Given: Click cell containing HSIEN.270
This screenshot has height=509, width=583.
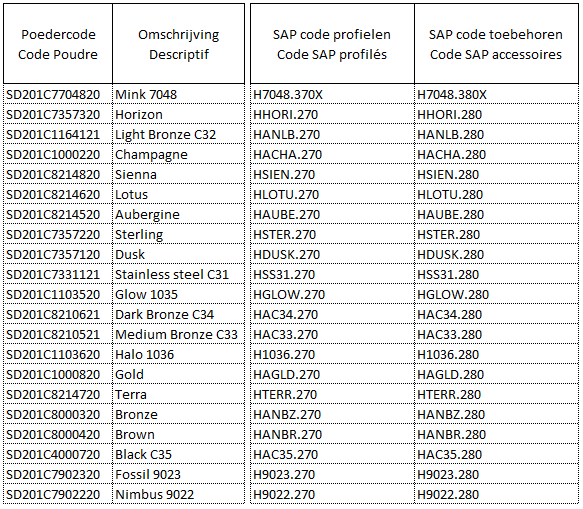Looking at the screenshot, I should (x=332, y=174).
